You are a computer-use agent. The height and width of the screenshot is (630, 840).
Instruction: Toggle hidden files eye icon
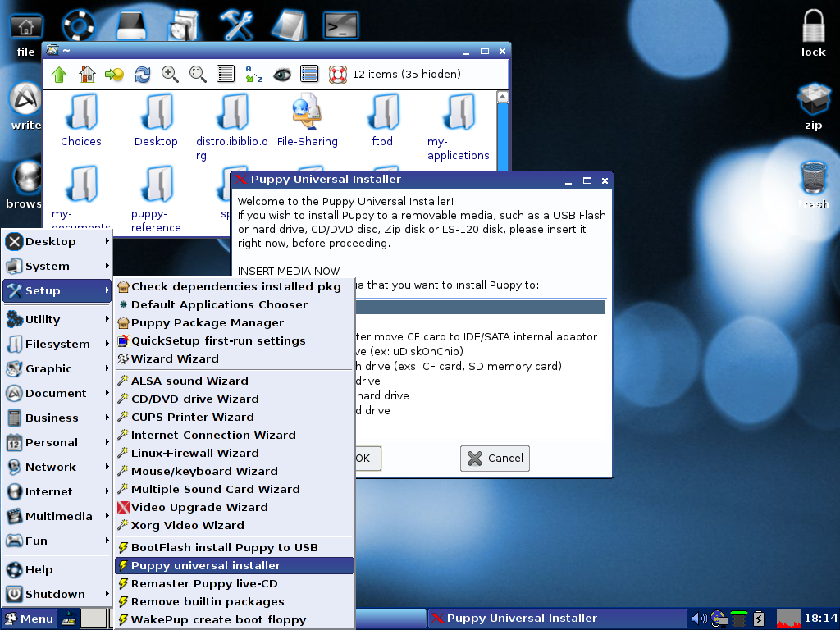[x=282, y=75]
